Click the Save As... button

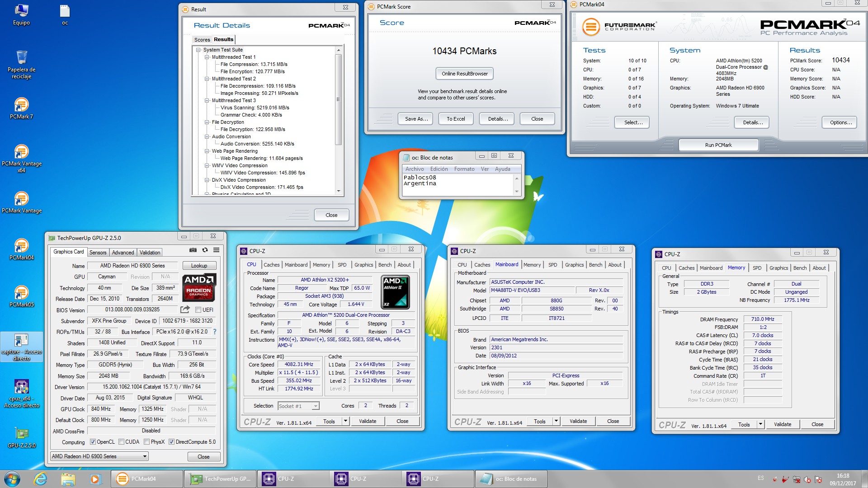pyautogui.click(x=416, y=119)
